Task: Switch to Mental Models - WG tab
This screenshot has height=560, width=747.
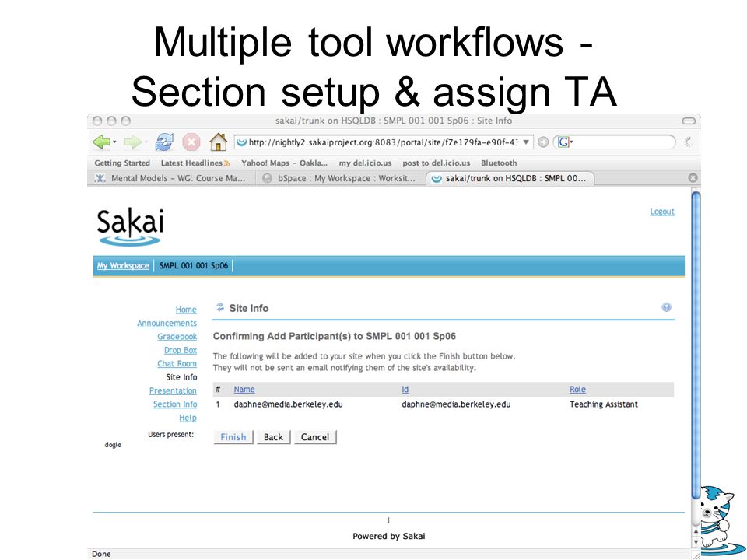Action: click(170, 178)
